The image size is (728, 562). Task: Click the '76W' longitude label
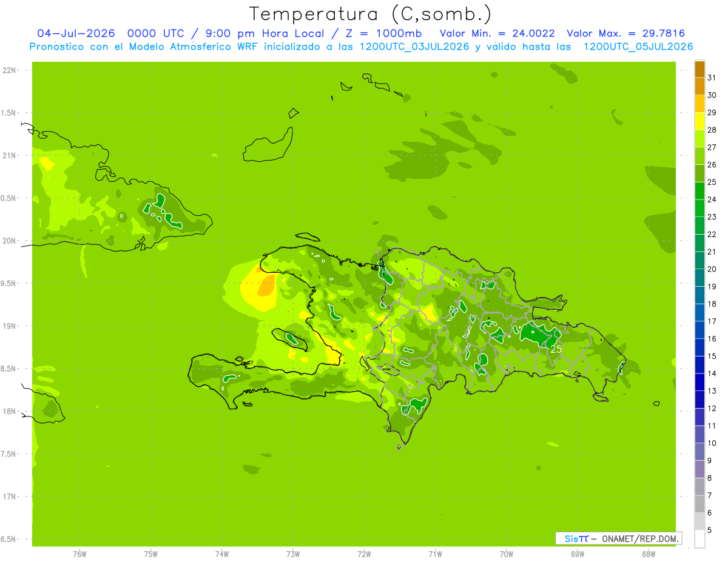[79, 554]
